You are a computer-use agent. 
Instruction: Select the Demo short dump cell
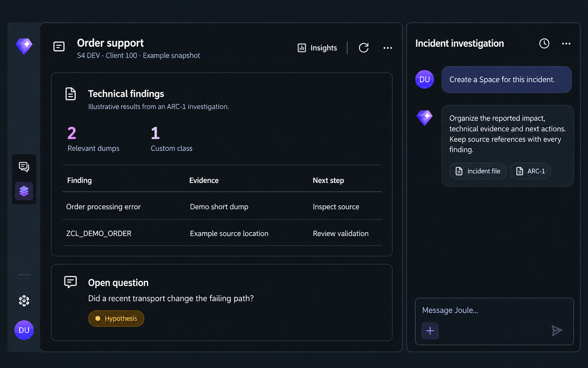(219, 207)
